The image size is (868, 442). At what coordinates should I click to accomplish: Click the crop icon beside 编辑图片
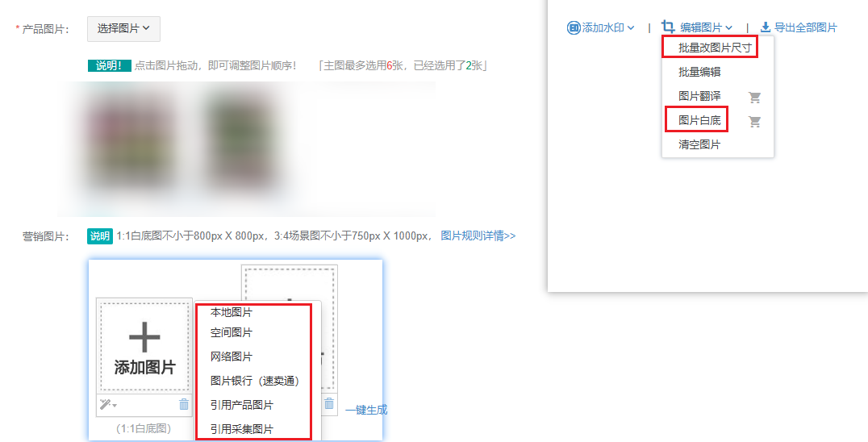click(668, 27)
